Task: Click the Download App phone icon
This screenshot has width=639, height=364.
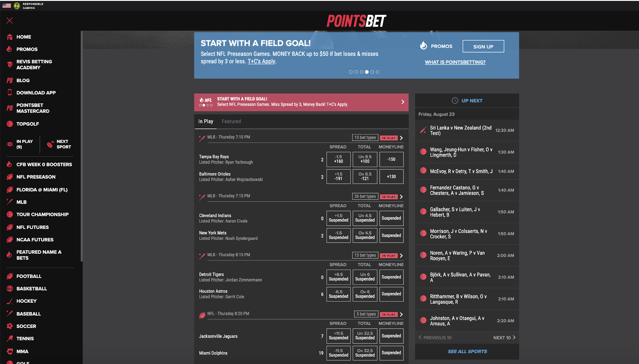Action: [x=10, y=92]
